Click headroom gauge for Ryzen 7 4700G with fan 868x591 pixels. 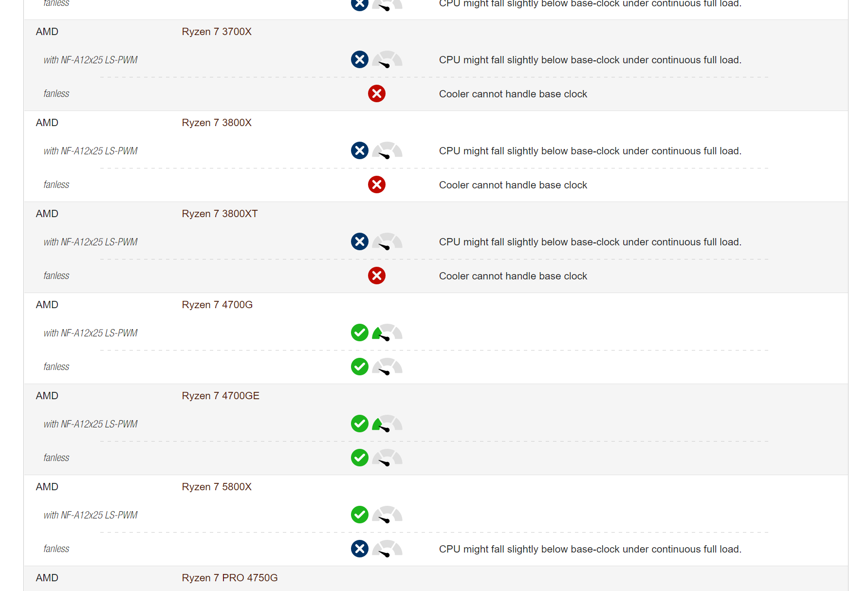[388, 332]
